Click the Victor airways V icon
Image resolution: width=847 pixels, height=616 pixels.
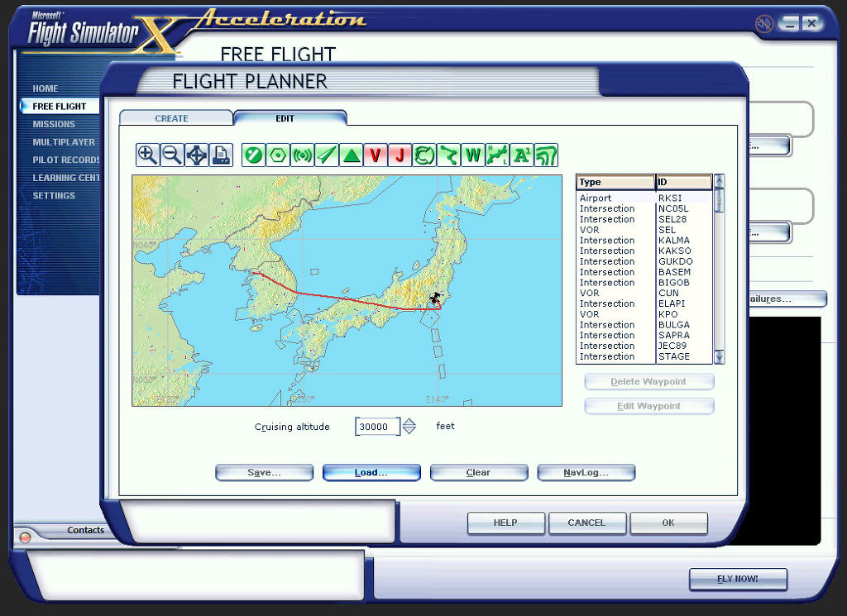376,155
